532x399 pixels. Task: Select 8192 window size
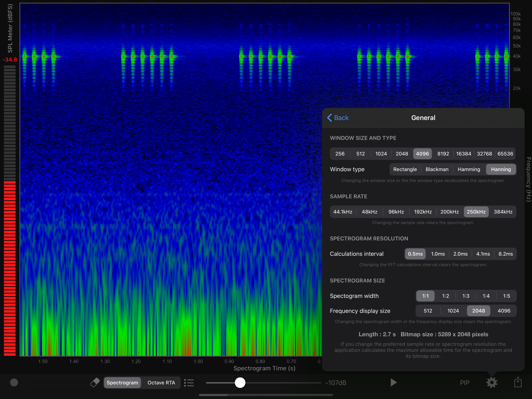(x=443, y=154)
